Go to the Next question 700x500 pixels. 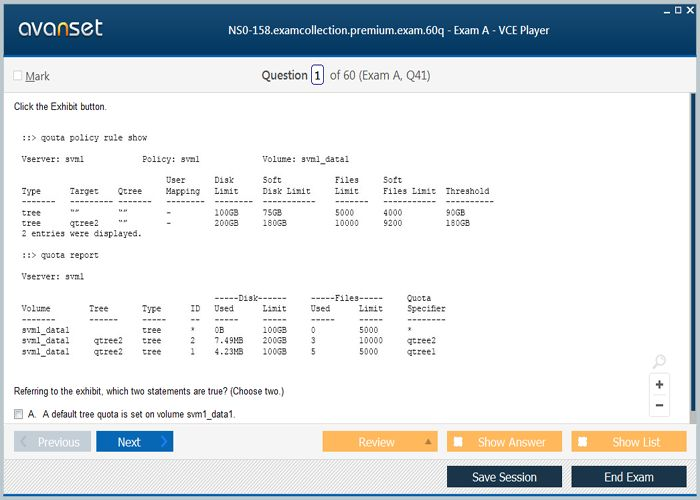pyautogui.click(x=134, y=442)
